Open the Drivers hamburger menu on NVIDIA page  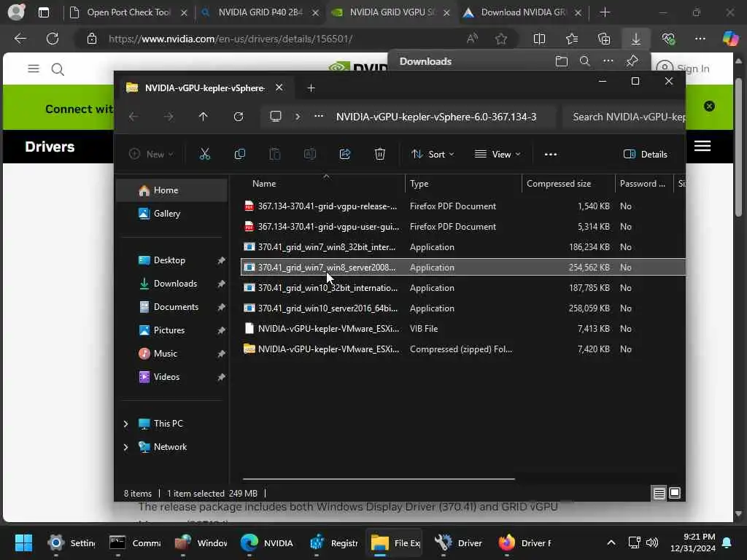pos(703,146)
